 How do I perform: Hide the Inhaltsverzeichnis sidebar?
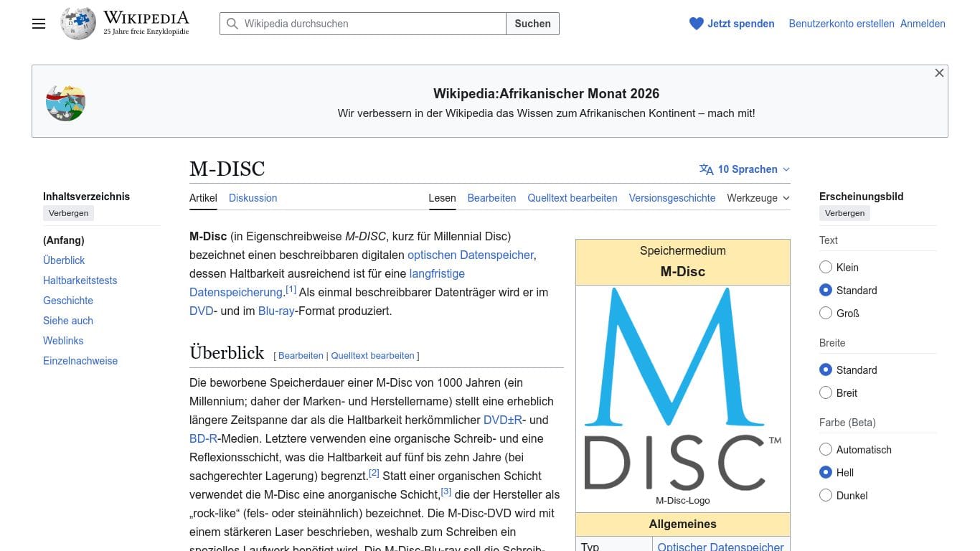[x=69, y=213]
